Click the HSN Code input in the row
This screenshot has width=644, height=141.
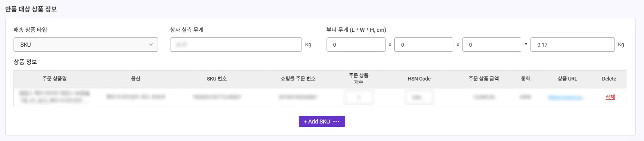click(419, 97)
